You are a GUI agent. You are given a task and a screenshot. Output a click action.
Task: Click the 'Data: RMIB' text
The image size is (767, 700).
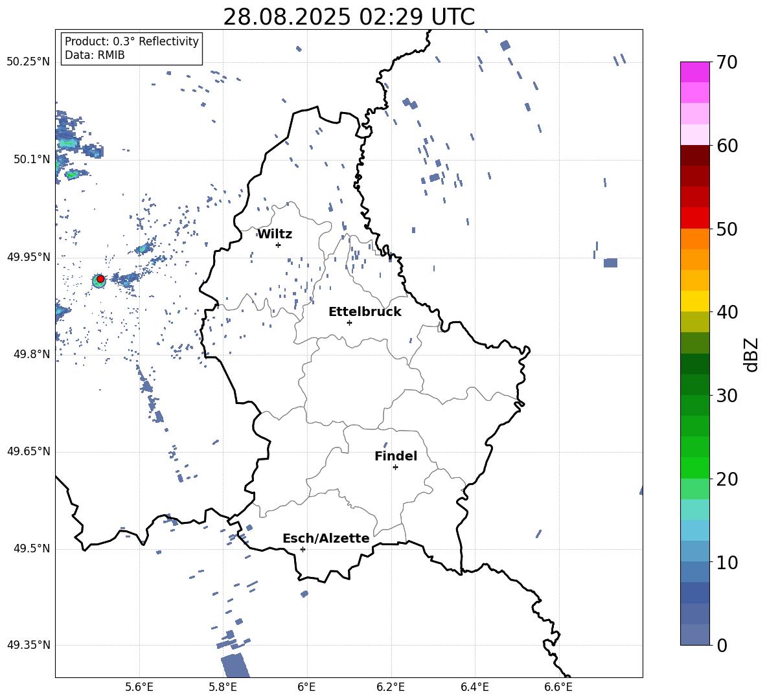(x=95, y=55)
